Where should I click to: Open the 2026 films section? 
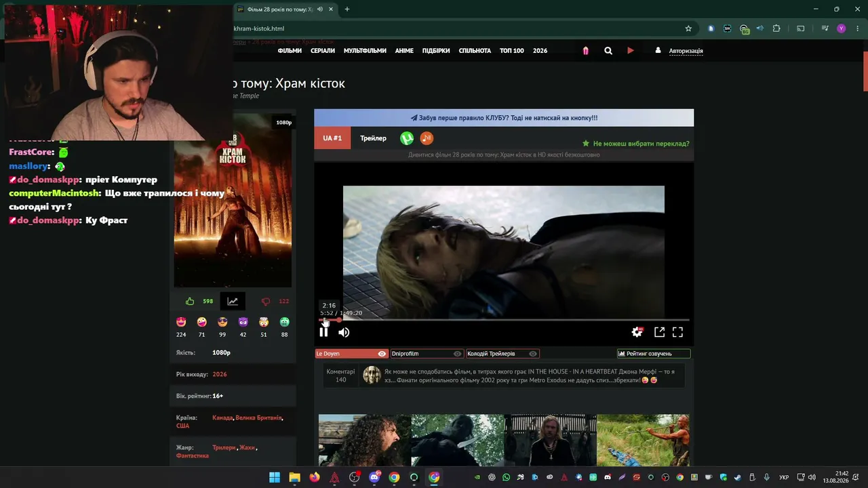tap(540, 51)
